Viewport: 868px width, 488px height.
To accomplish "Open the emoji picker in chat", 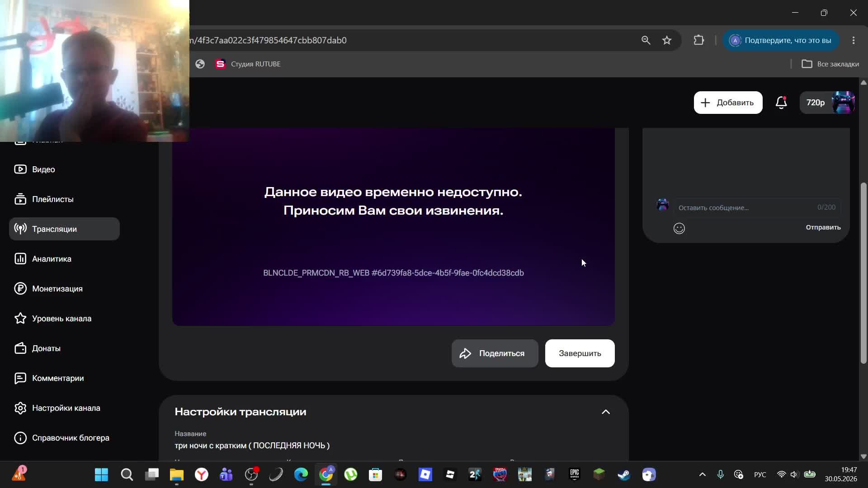I will tap(679, 228).
